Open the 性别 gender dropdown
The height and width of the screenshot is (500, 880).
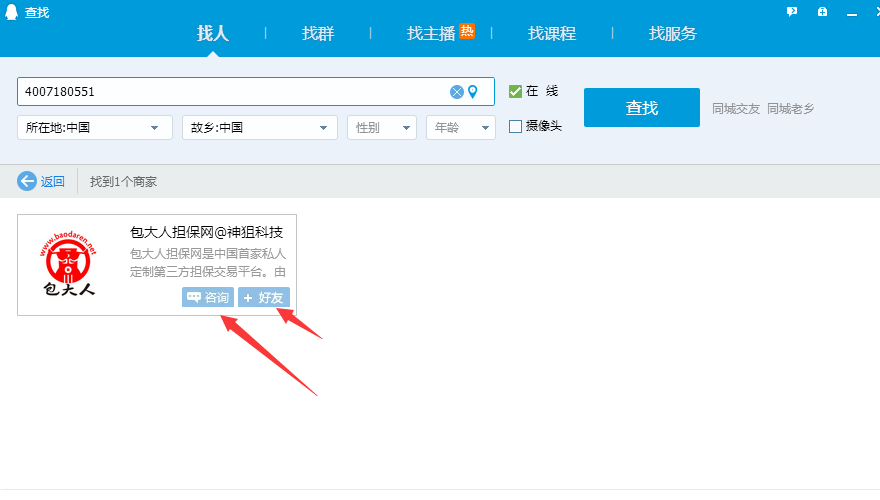pyautogui.click(x=381, y=128)
